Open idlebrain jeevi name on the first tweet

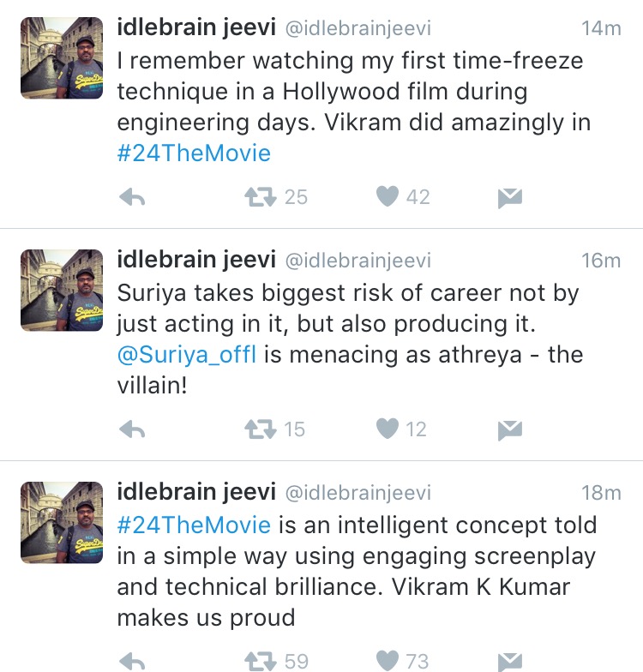tap(196, 27)
